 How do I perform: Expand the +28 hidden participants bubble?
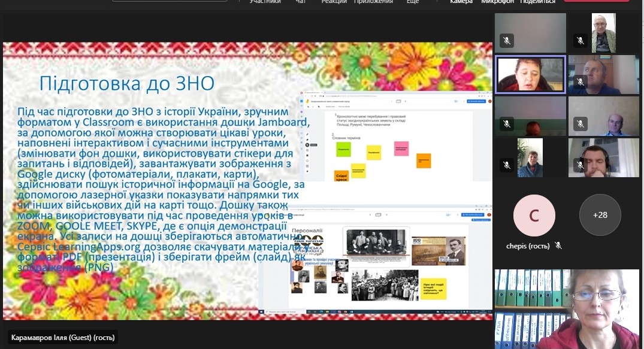point(600,215)
